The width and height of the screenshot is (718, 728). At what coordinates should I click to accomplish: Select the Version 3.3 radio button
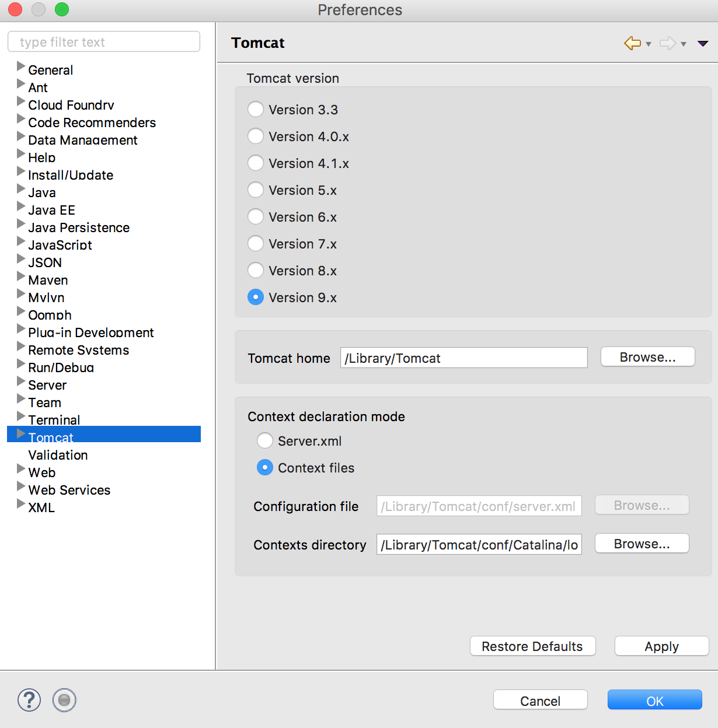256,109
